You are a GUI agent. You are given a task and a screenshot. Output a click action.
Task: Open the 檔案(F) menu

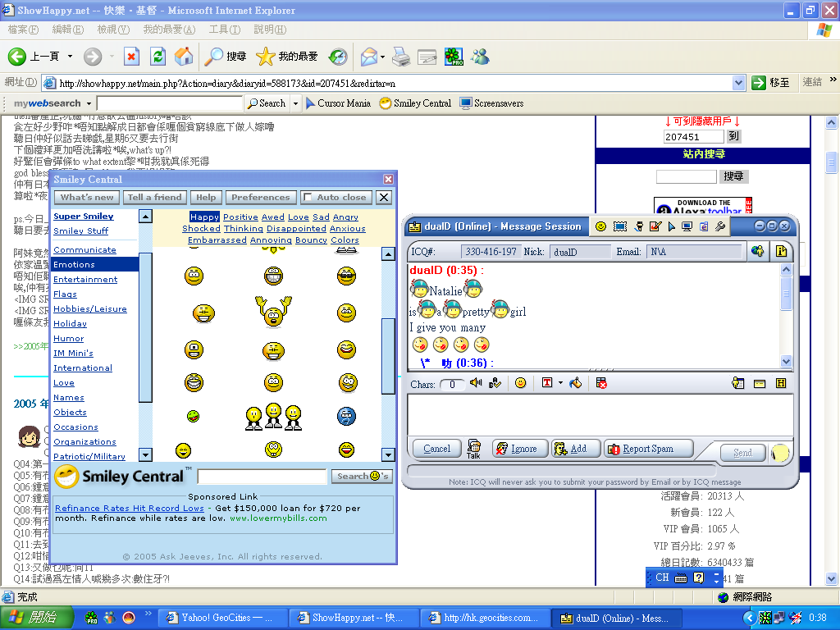pyautogui.click(x=23, y=30)
